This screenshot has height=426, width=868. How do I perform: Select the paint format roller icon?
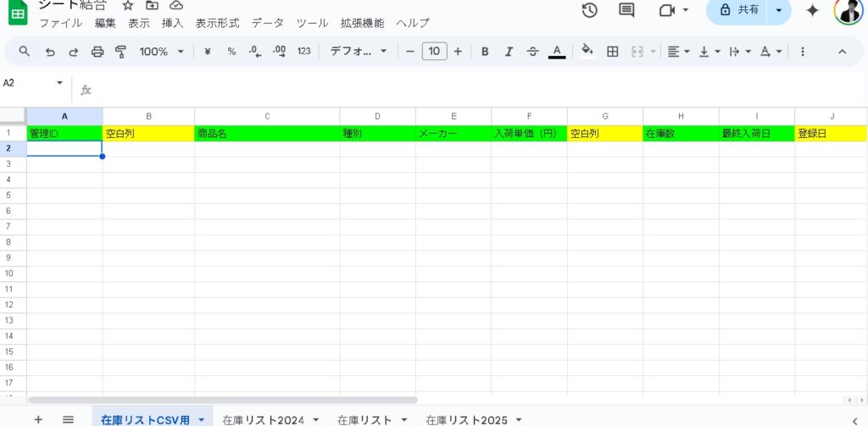(120, 52)
